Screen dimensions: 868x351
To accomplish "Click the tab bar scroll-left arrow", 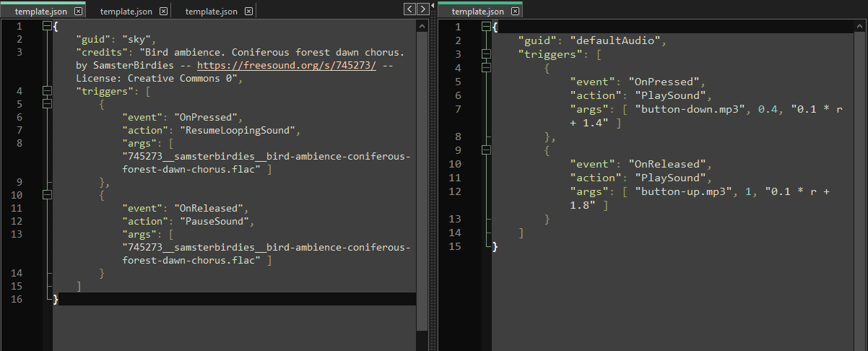I will pos(409,9).
